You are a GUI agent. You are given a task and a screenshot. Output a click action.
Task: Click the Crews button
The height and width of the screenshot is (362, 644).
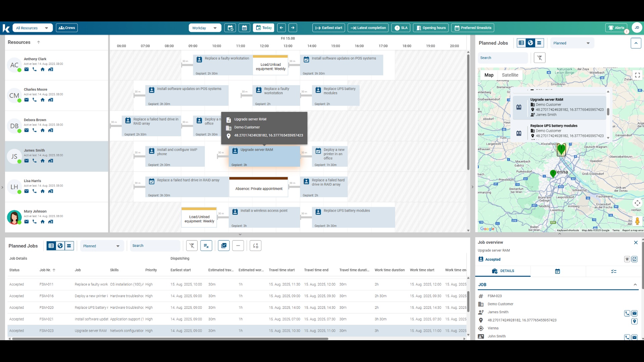[x=67, y=28]
